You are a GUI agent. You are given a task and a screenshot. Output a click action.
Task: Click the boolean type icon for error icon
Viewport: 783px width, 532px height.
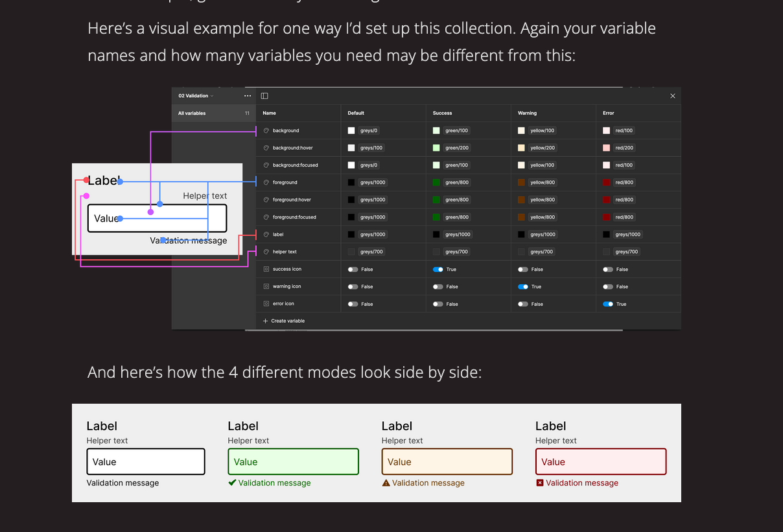[266, 304]
